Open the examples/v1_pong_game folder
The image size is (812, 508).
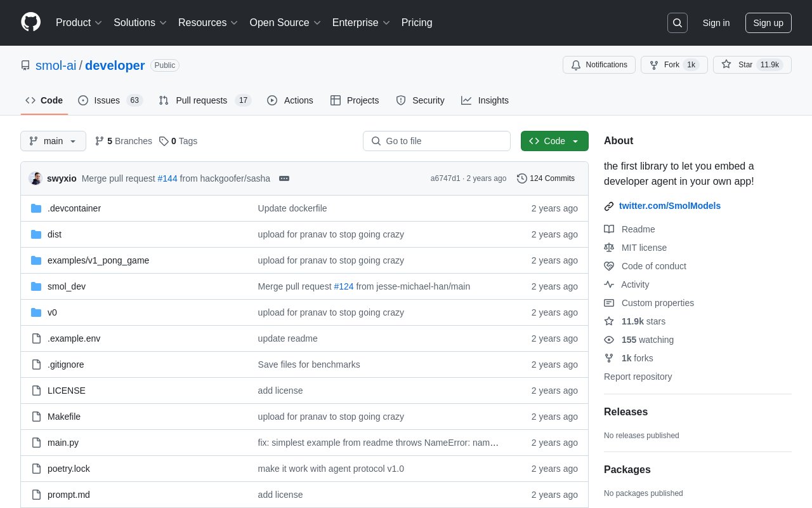click(x=98, y=260)
